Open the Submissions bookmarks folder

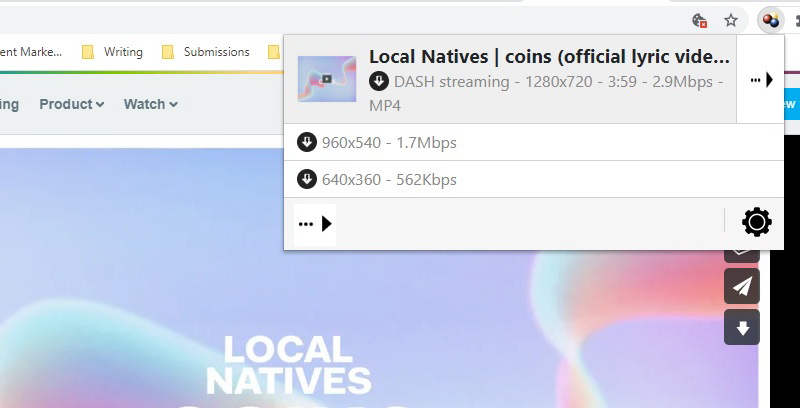point(205,52)
